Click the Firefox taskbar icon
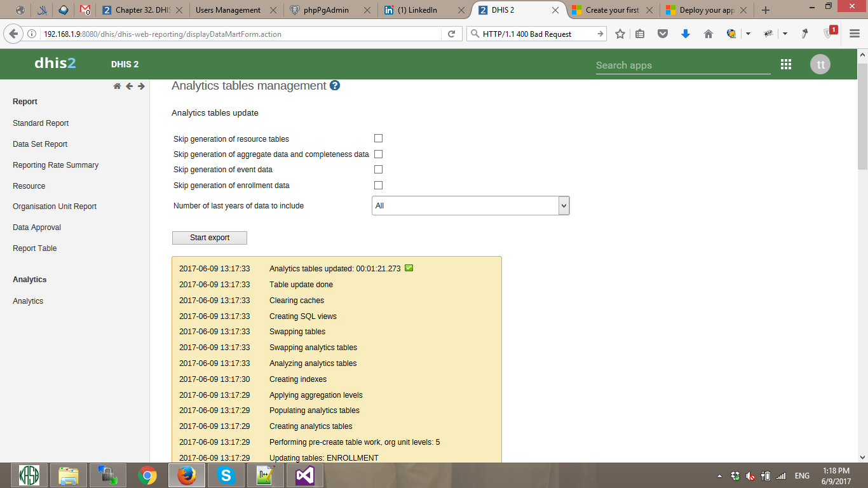 (x=186, y=475)
